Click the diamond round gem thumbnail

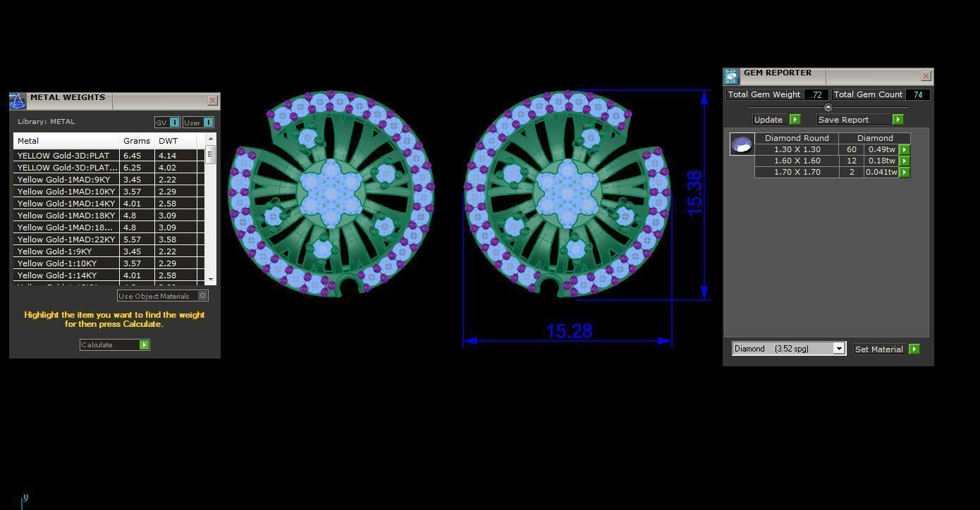tap(742, 144)
